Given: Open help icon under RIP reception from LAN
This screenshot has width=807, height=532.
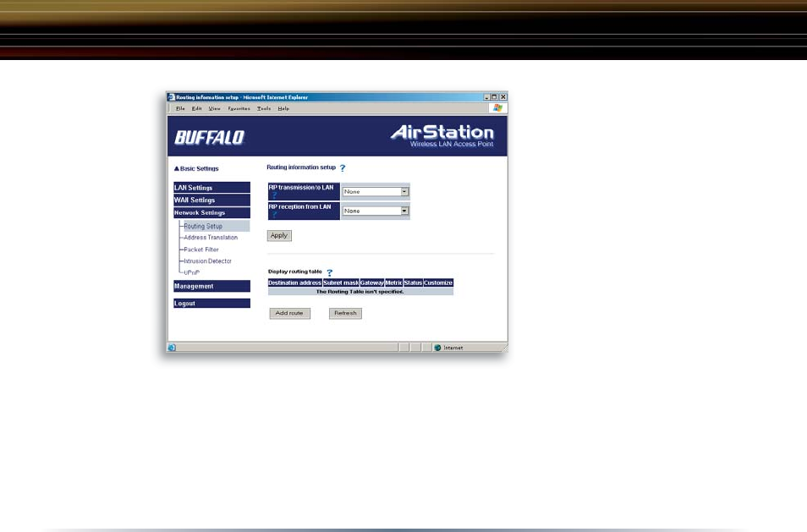Looking at the screenshot, I should coord(274,215).
